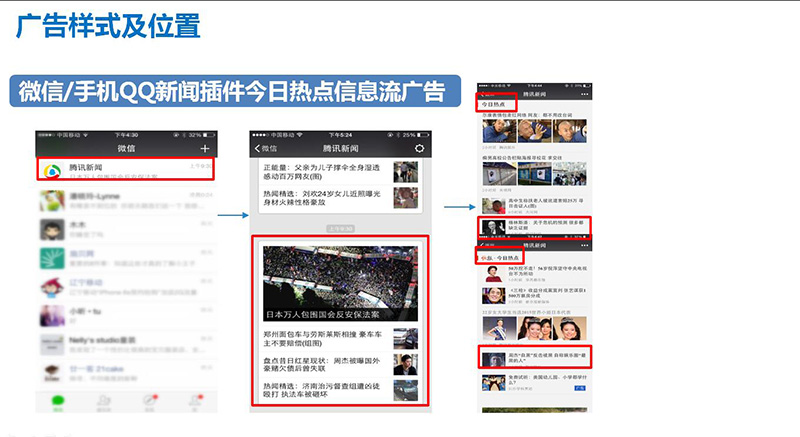Open article 郑州面包车与劳斯莱斯相撞
Screen dimensions: 800x437
click(340, 339)
